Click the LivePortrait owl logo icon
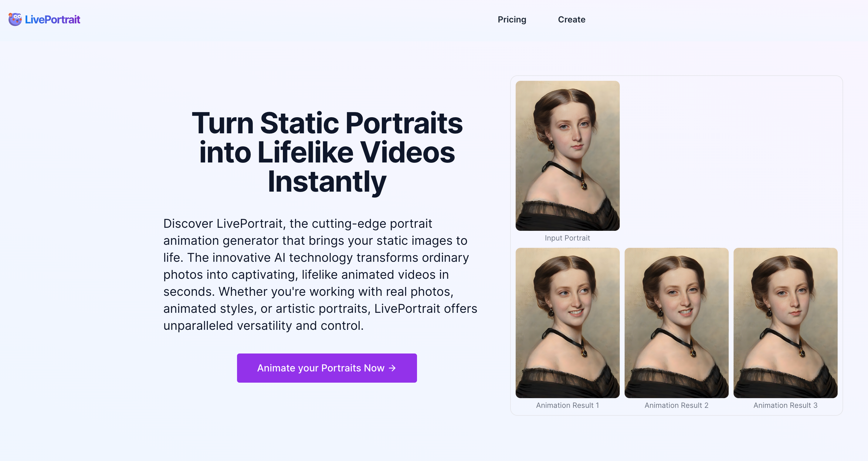 (15, 19)
